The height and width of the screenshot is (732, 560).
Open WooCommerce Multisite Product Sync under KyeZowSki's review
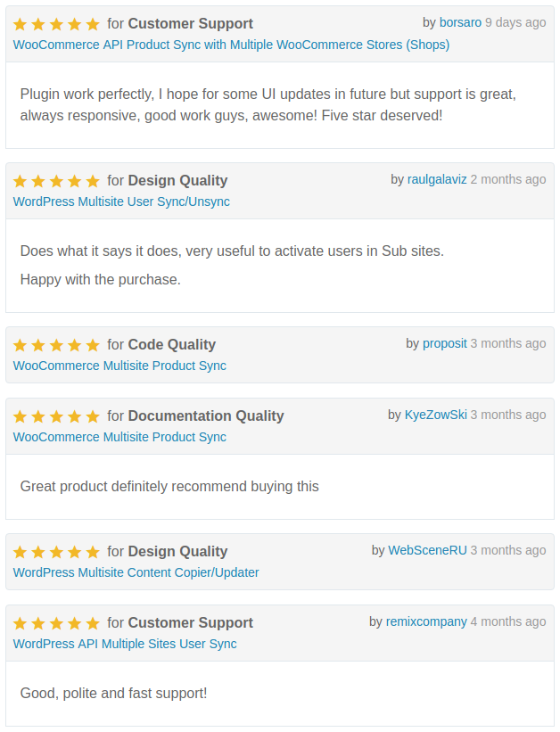click(119, 437)
